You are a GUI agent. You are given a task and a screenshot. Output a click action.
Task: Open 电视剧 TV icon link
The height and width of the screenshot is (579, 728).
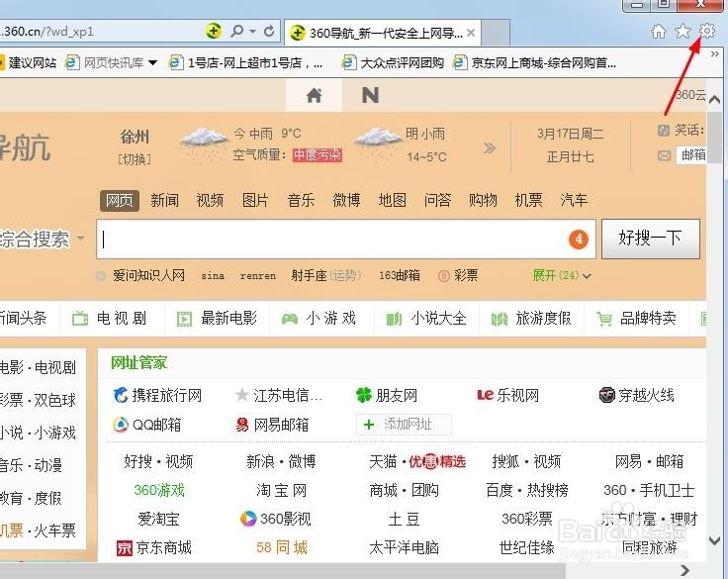110,319
